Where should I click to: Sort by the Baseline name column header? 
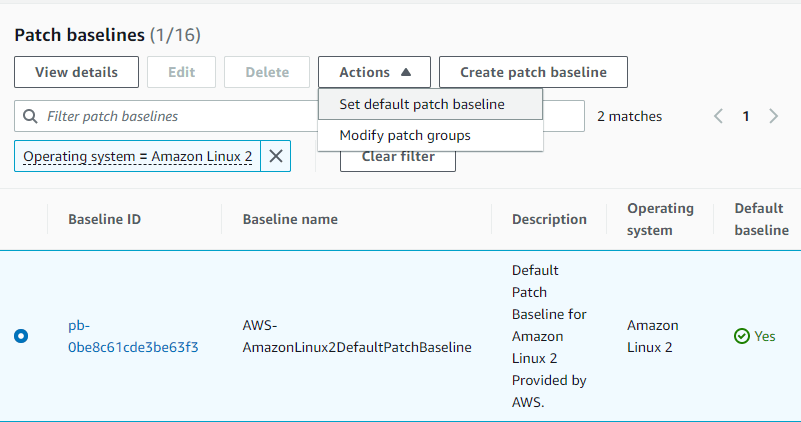point(290,219)
